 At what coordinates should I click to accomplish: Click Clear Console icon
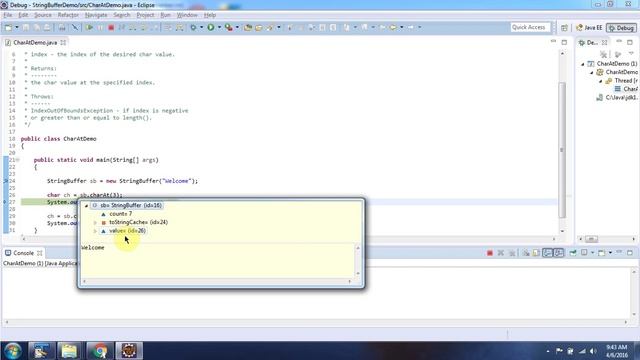(x=526, y=253)
